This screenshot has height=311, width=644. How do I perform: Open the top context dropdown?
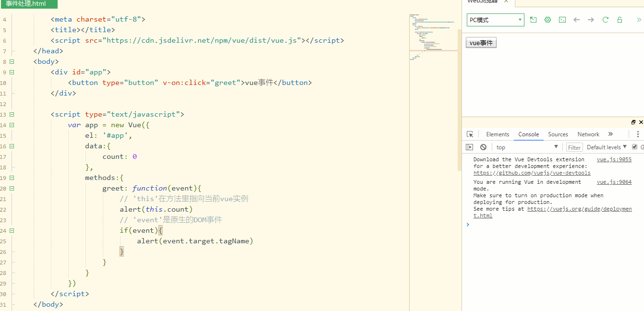(527, 147)
